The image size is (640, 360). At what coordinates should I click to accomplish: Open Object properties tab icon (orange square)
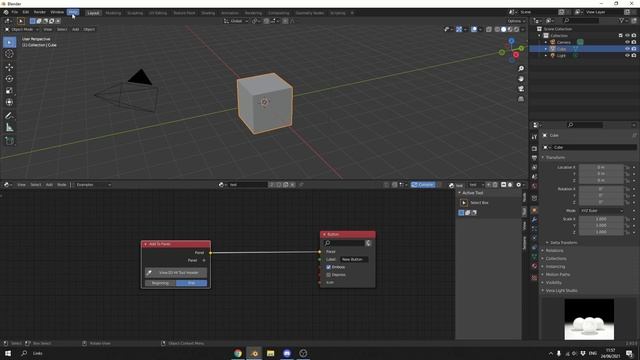(534, 210)
